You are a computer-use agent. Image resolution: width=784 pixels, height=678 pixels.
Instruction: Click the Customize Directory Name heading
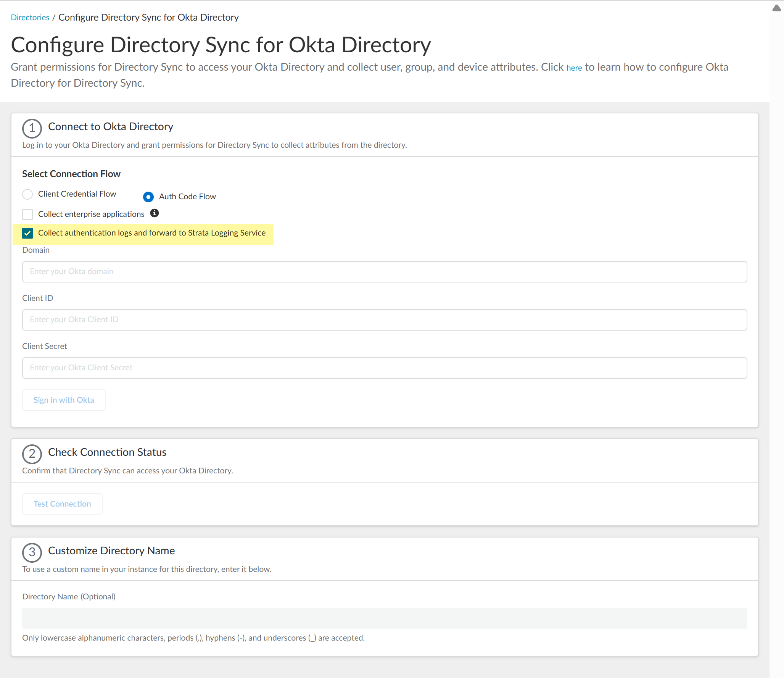tap(111, 551)
